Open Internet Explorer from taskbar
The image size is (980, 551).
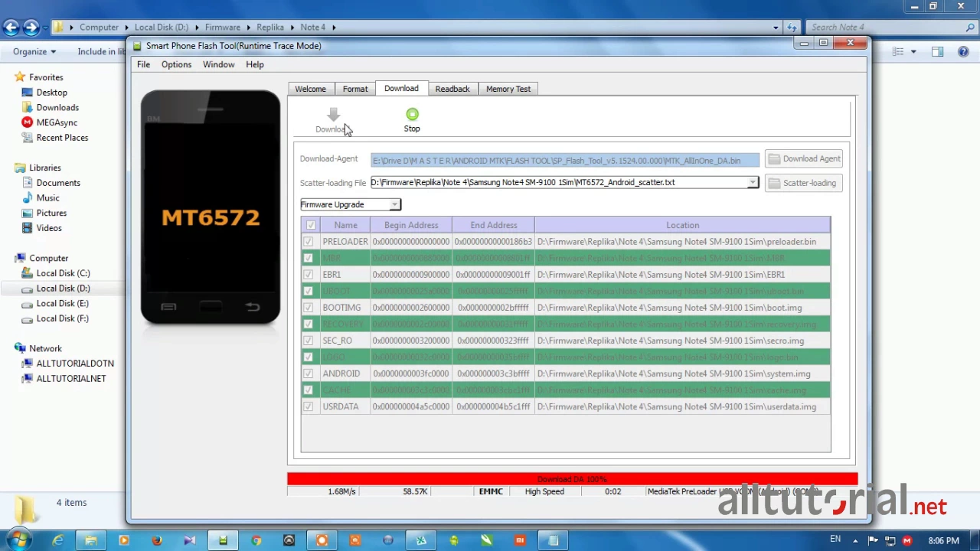pyautogui.click(x=57, y=541)
